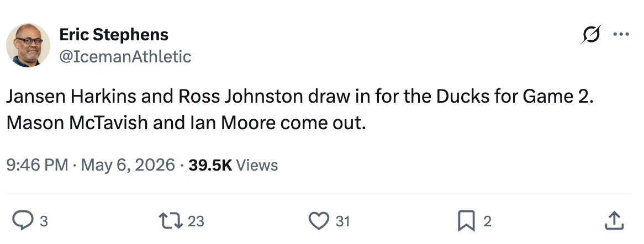The width and height of the screenshot is (644, 244).
Task: Open the three-dot more options menu
Action: pos(621,35)
